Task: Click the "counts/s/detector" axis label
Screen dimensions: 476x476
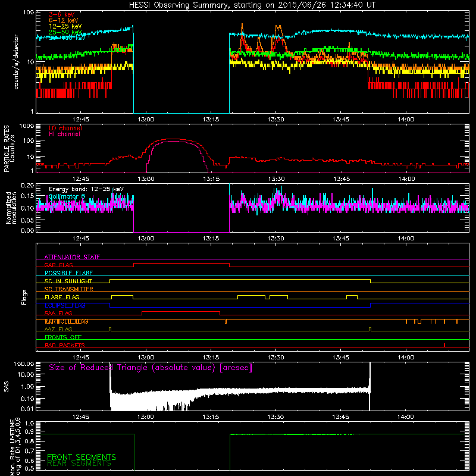Action: [16, 62]
